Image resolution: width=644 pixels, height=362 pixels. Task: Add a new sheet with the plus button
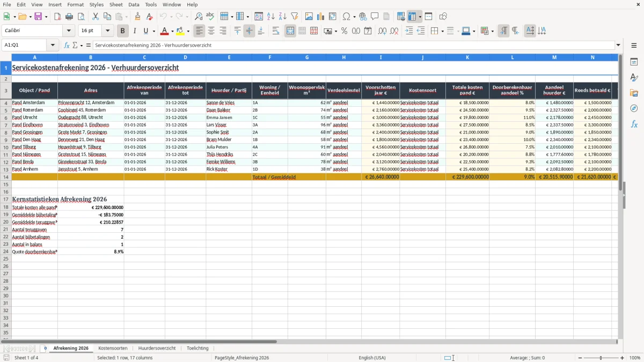tap(45, 348)
